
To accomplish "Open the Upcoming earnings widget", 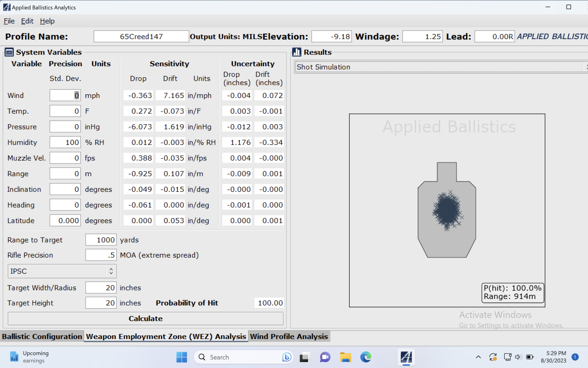I will pyautogui.click(x=29, y=357).
